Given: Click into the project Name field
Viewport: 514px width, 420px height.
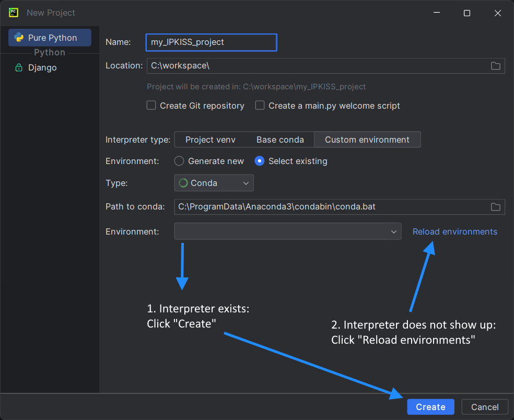Looking at the screenshot, I should [x=211, y=42].
